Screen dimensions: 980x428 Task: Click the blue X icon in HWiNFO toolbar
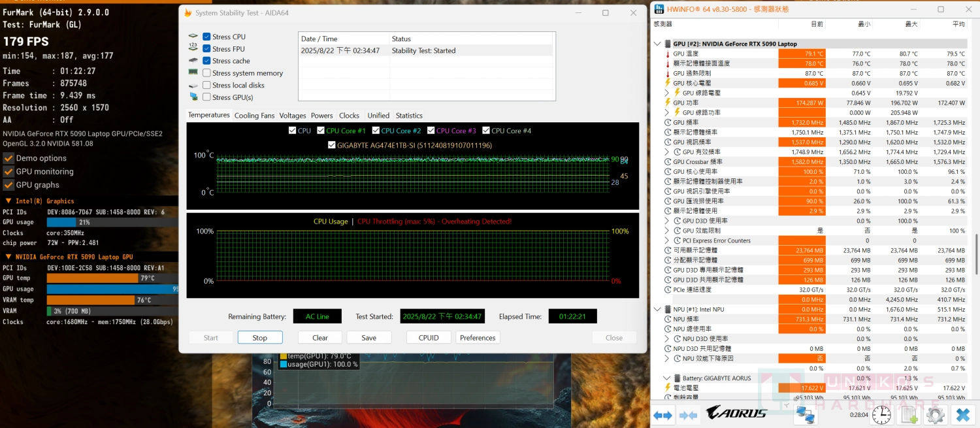coord(962,414)
